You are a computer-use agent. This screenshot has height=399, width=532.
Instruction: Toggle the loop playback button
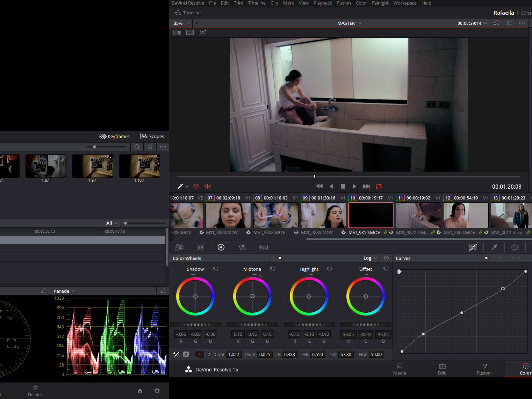(x=379, y=186)
